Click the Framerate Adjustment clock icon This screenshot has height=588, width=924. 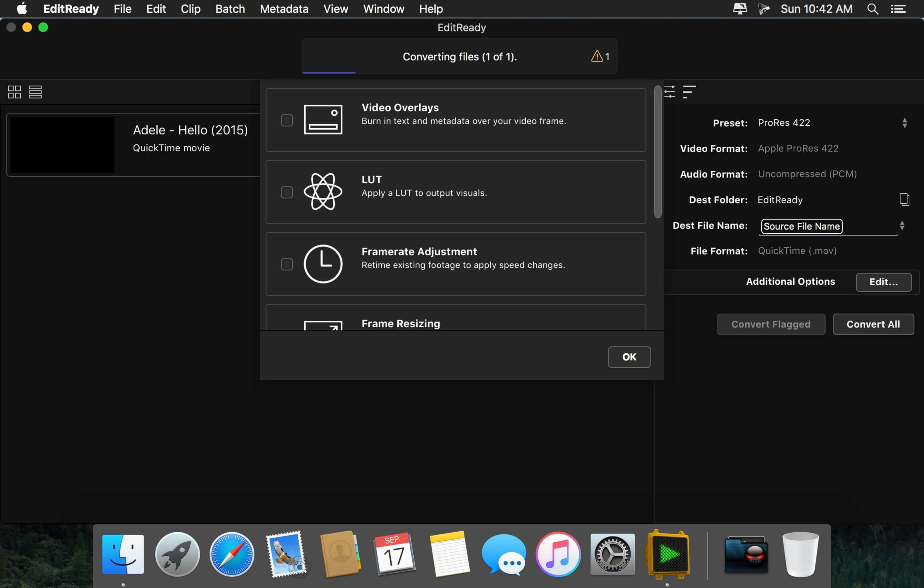tap(322, 263)
